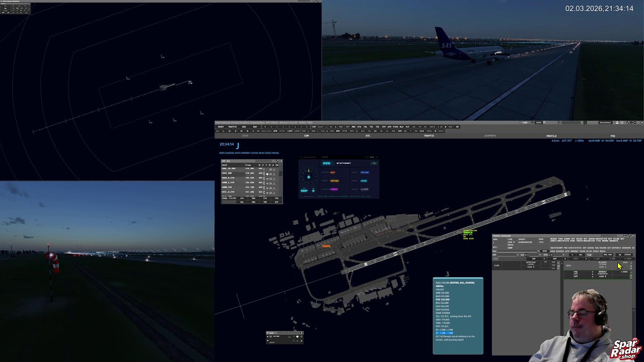Click the QTR toolbar button
The height and width of the screenshot is (362, 644).
point(275,131)
